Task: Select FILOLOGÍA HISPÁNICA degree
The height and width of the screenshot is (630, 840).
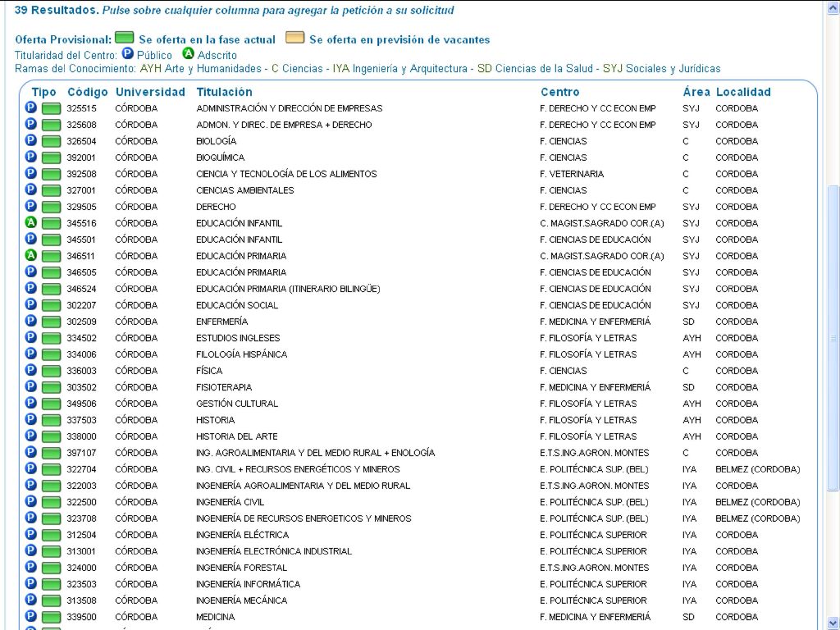Action: (x=242, y=354)
